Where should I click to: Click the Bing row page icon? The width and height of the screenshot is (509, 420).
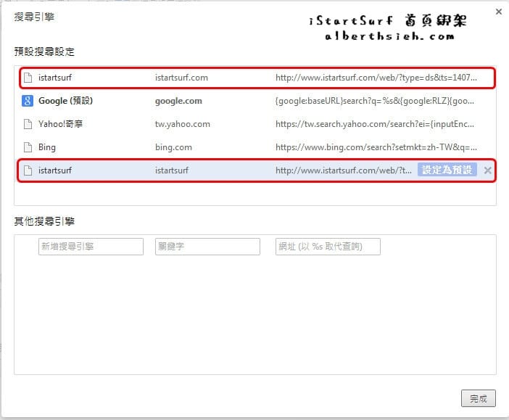[x=28, y=147]
